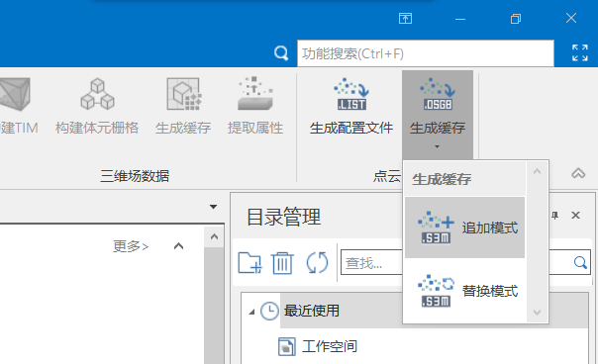Add new folder in 目录管理 toolbar
598x364 pixels.
(249, 262)
